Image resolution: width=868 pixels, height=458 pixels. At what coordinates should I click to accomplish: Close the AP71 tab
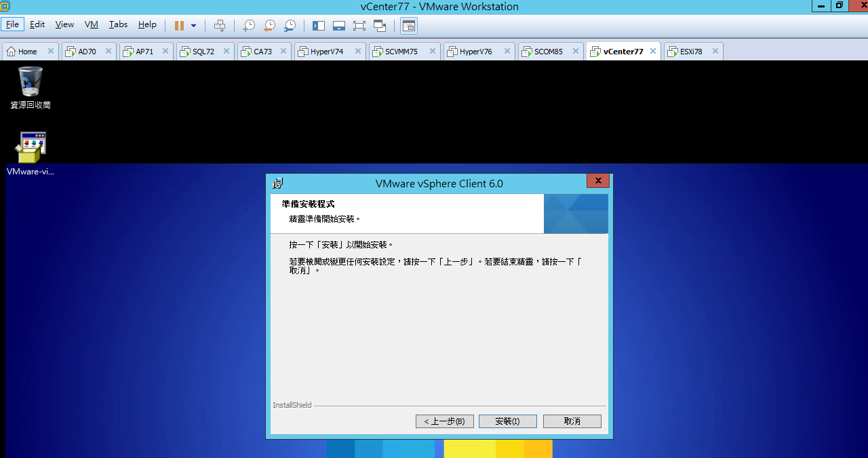[165, 51]
